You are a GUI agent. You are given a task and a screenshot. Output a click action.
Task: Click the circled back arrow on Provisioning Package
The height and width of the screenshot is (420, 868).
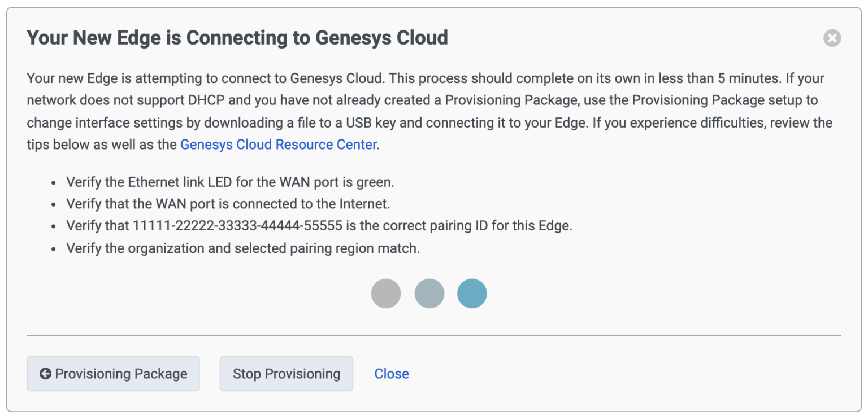45,374
